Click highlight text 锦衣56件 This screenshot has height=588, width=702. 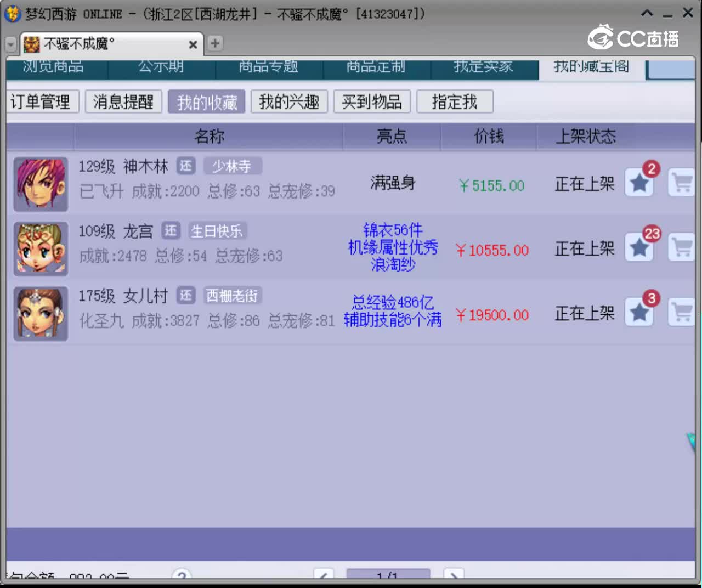[393, 229]
